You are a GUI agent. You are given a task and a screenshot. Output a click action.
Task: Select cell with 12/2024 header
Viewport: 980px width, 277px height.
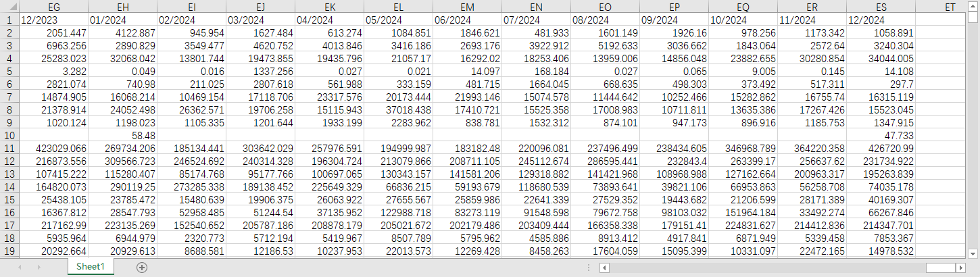coord(881,20)
